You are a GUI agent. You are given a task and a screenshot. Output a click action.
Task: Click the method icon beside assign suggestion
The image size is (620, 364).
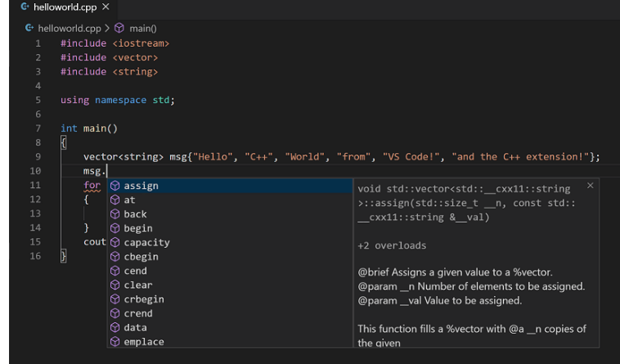[x=115, y=186]
